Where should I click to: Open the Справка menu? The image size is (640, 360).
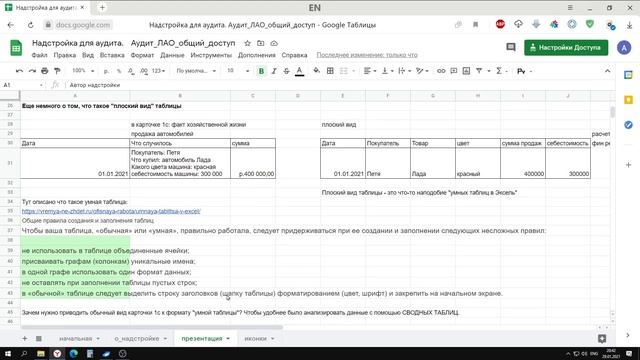pos(294,55)
